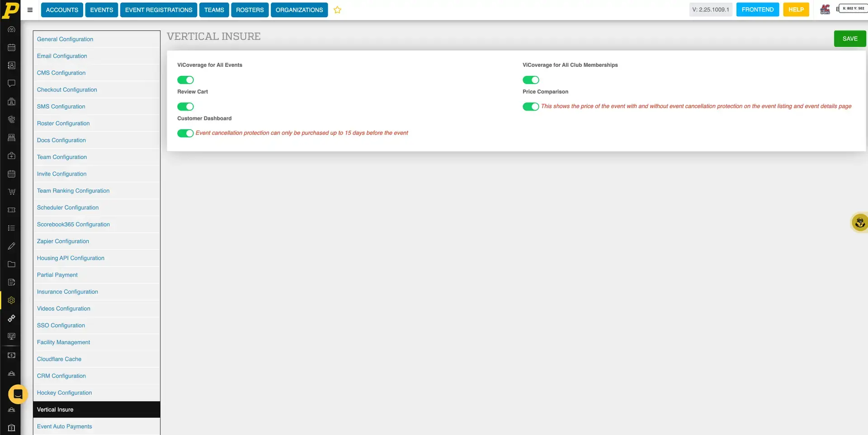The width and height of the screenshot is (868, 435).
Task: Open the pencil edit sidebar icon
Action: pyautogui.click(x=11, y=246)
